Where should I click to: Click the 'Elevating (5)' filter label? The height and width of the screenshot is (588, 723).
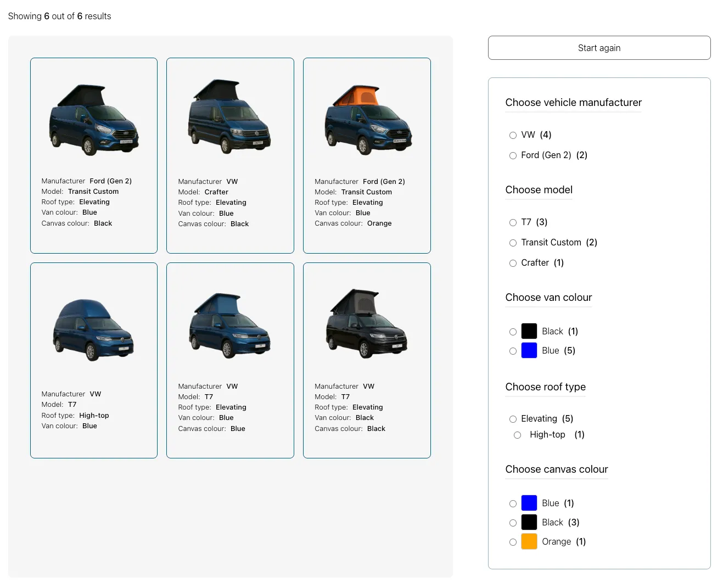point(547,419)
